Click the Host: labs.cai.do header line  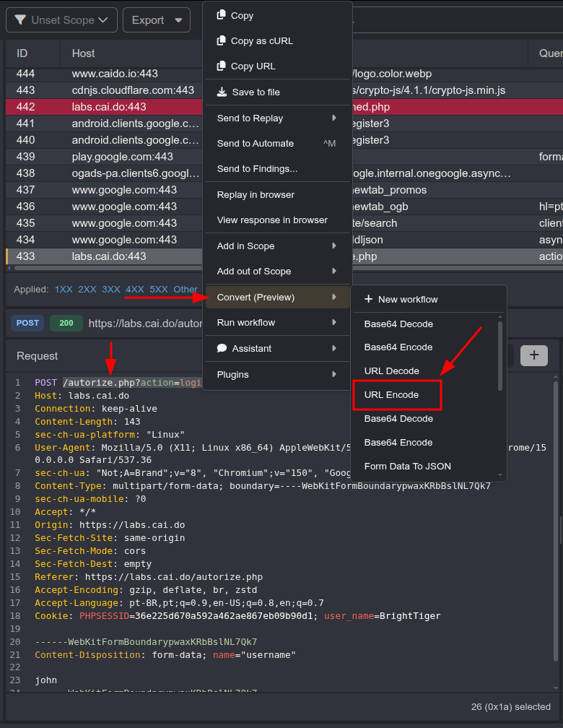(82, 396)
